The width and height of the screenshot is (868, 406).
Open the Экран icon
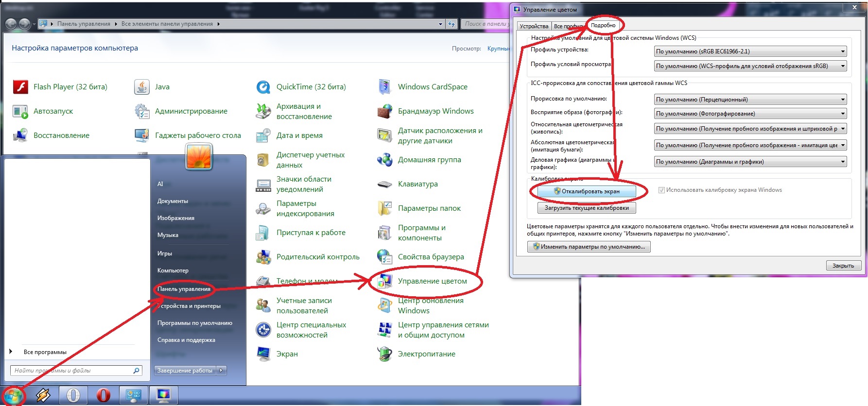pyautogui.click(x=263, y=354)
